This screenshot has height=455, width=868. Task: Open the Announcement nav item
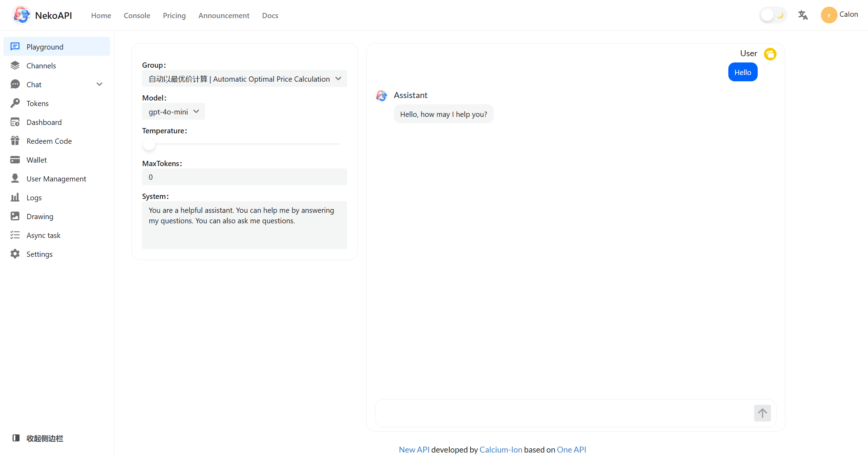click(224, 15)
